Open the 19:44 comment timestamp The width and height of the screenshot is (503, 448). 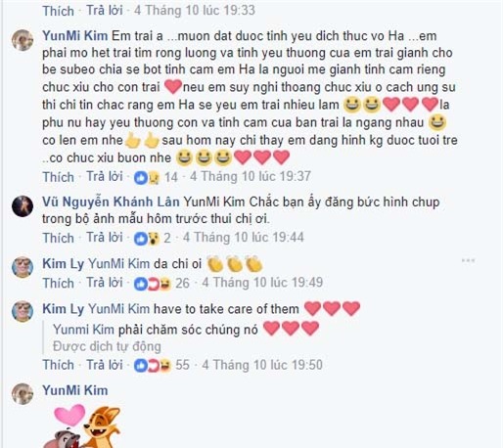(244, 238)
